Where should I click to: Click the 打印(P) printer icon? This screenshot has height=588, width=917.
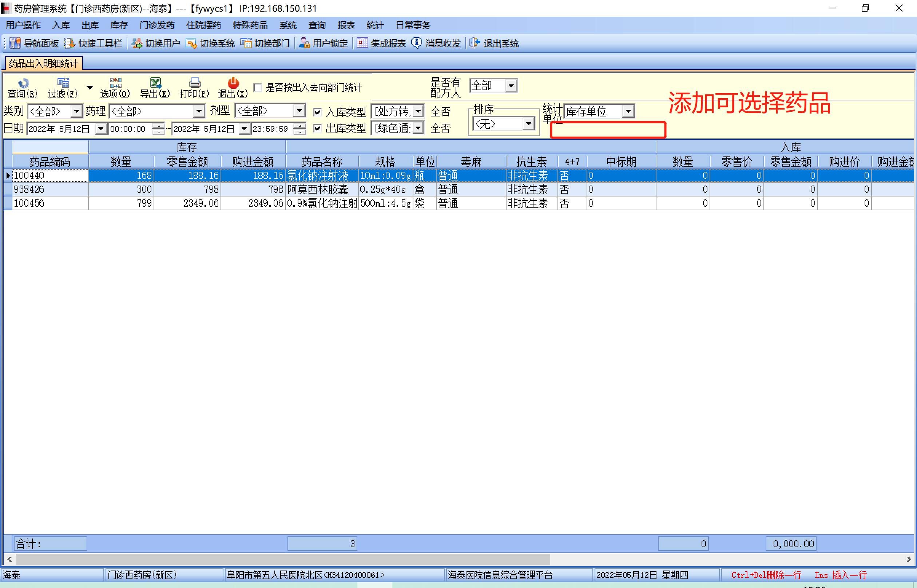tap(195, 83)
